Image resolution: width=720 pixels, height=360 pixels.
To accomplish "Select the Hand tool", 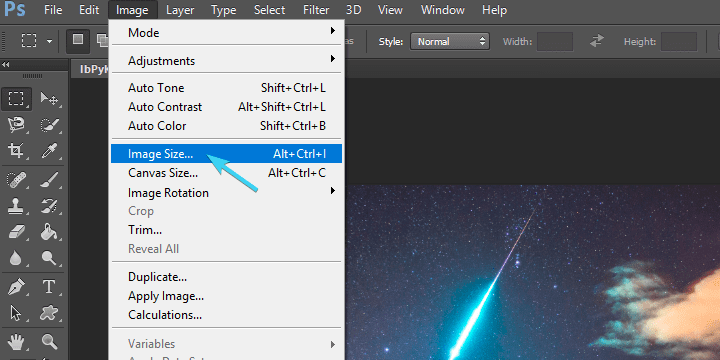I will tap(17, 342).
